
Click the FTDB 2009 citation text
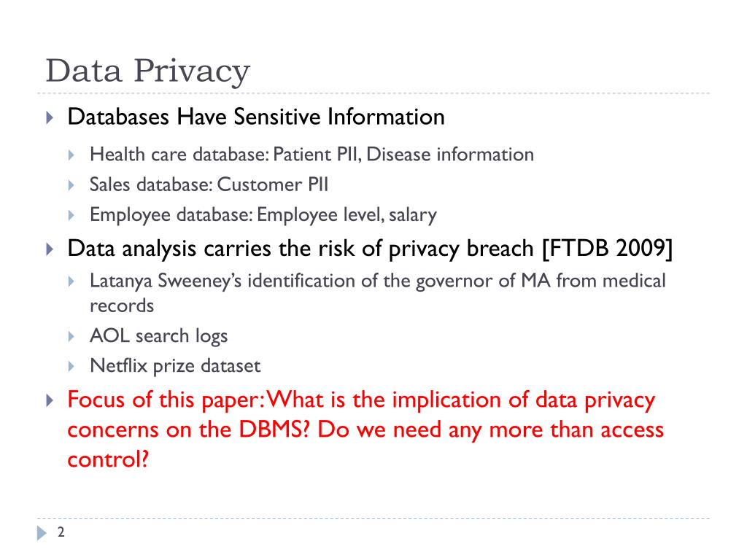point(608,249)
